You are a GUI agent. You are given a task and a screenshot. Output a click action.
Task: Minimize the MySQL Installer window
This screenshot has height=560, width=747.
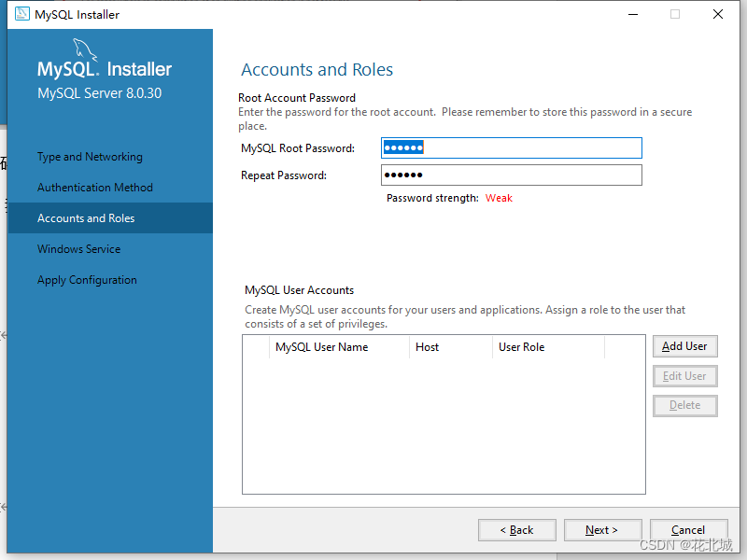point(633,14)
